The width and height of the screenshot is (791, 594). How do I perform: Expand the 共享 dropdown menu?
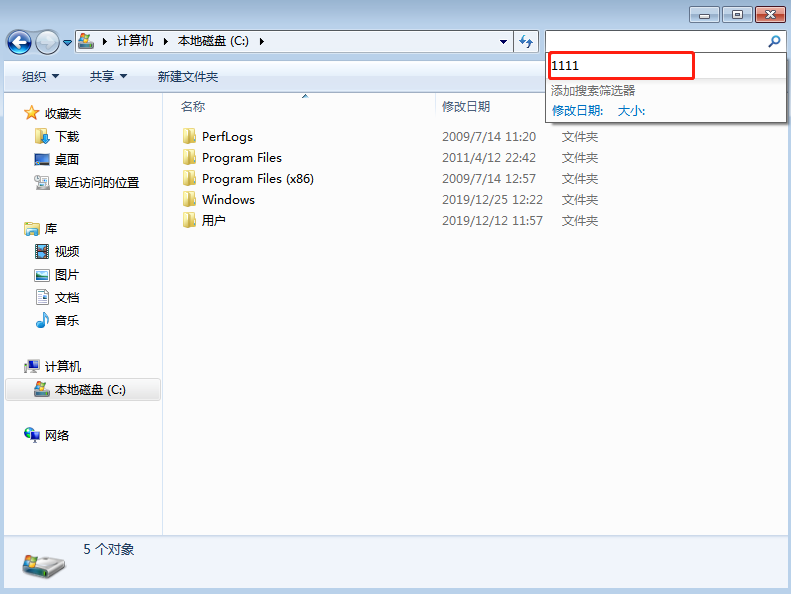point(108,76)
